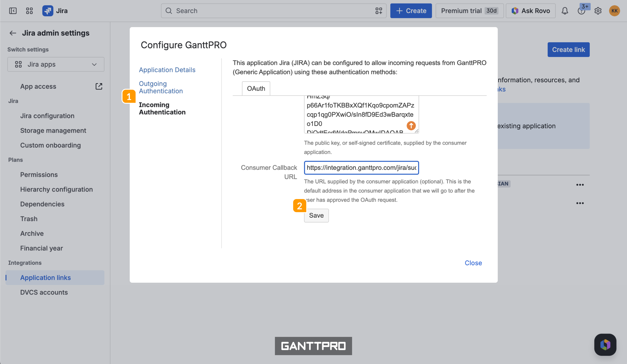
Task: Click the Save button
Action: click(x=316, y=215)
